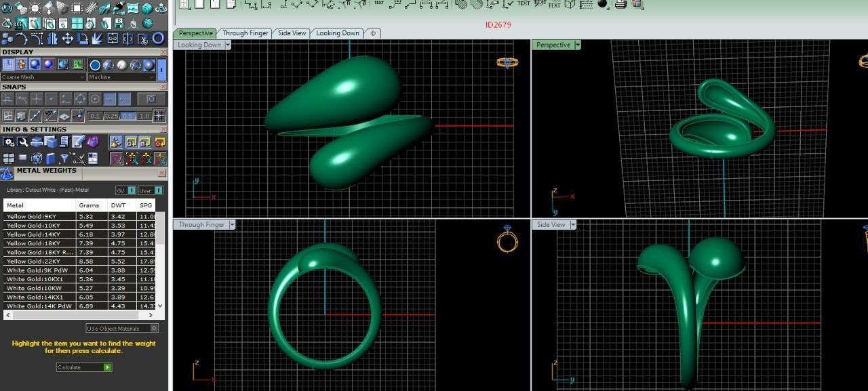This screenshot has height=391, width=868.
Task: Open the Looking Down viewport dropdown arrow
Action: (228, 45)
